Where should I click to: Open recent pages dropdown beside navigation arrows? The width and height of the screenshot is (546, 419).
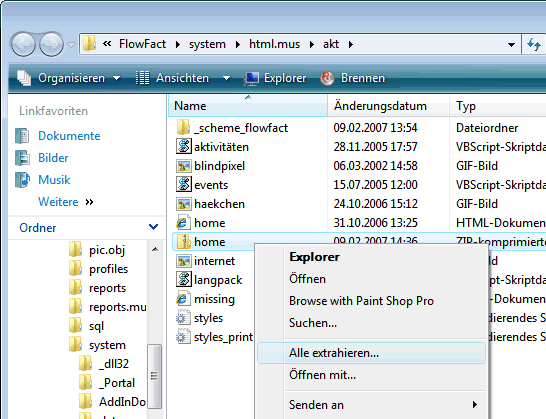(71, 45)
